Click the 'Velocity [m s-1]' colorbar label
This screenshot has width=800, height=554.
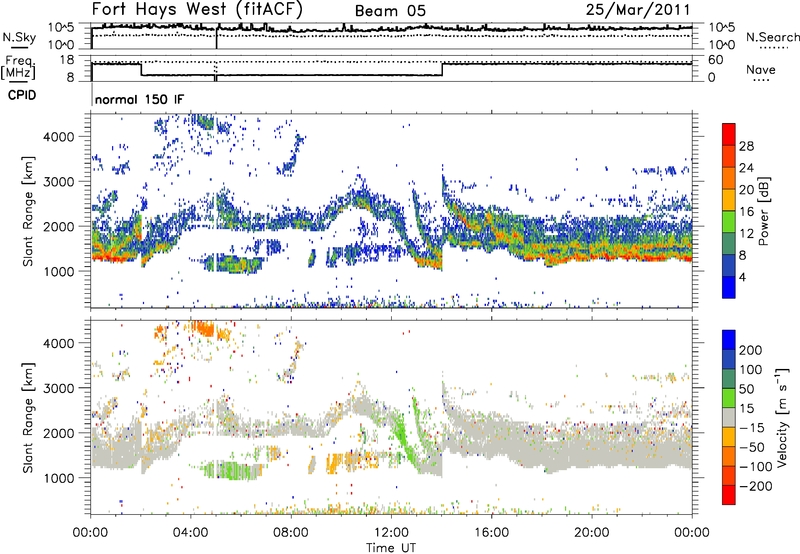[781, 417]
